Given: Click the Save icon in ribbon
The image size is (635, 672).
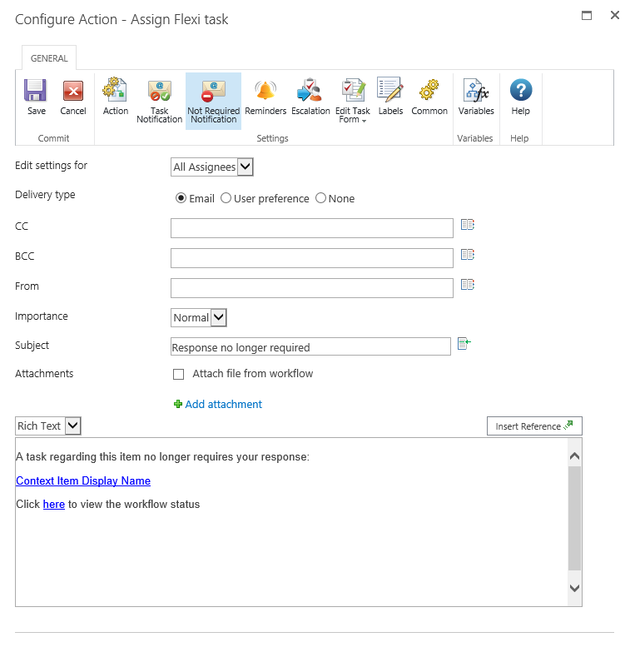Looking at the screenshot, I should 36,92.
